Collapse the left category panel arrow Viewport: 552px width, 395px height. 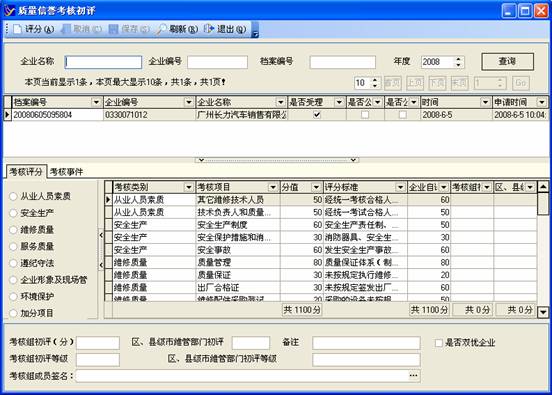(101, 235)
